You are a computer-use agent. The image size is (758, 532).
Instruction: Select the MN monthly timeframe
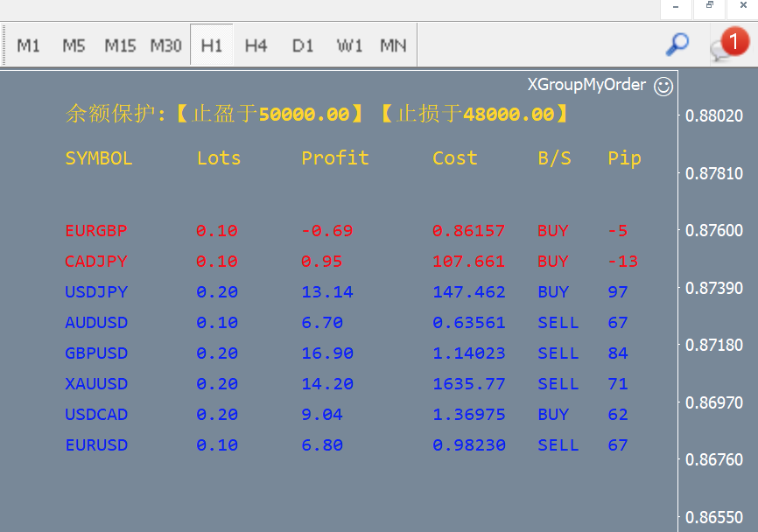(393, 45)
